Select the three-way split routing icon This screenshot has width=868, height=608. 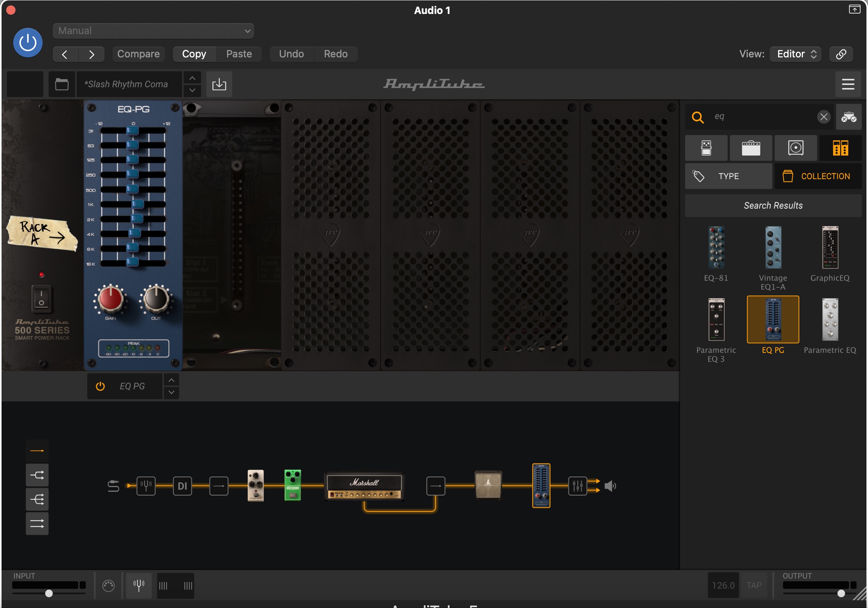pos(37,499)
